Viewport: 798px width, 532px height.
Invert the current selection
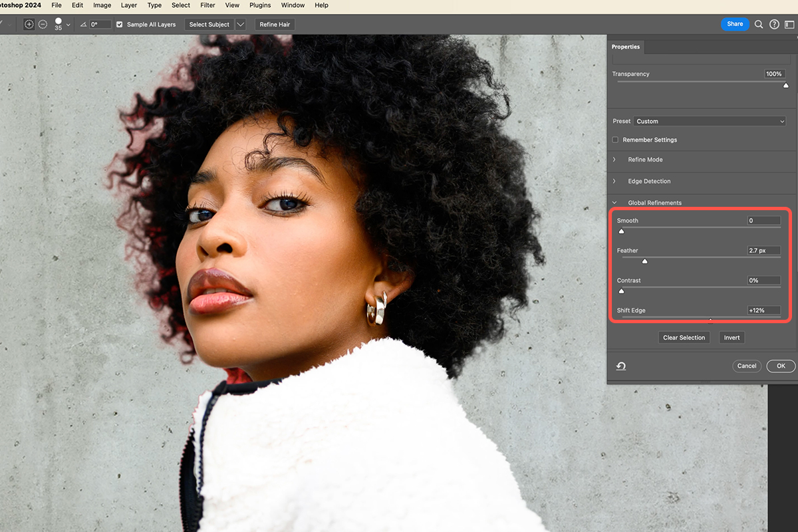click(731, 337)
